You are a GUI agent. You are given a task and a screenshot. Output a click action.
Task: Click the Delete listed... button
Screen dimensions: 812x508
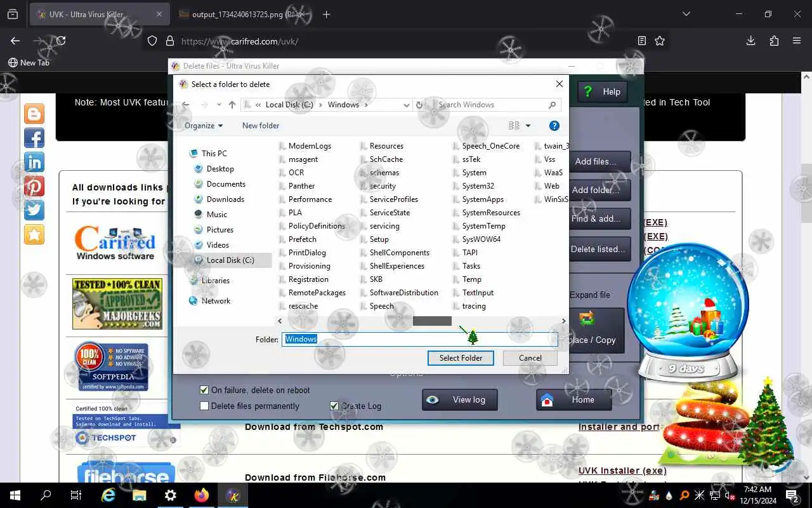point(600,249)
